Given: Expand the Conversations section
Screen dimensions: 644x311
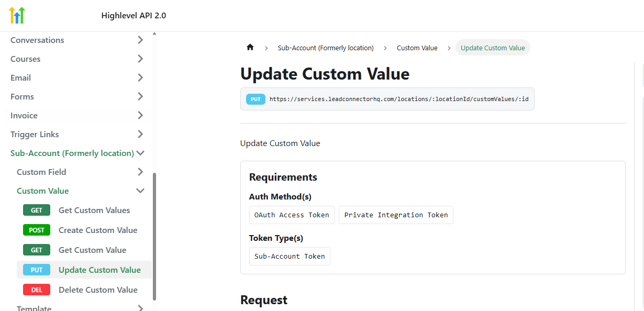Looking at the screenshot, I should coord(140,40).
